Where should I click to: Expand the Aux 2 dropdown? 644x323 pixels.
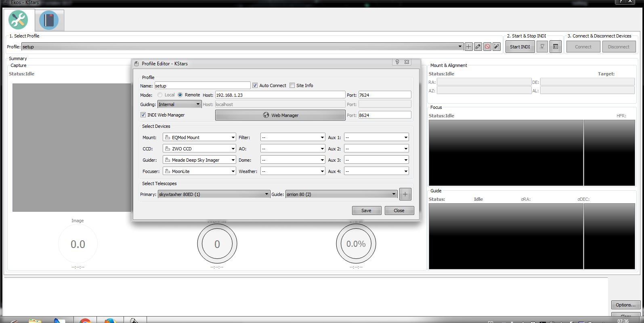point(376,149)
